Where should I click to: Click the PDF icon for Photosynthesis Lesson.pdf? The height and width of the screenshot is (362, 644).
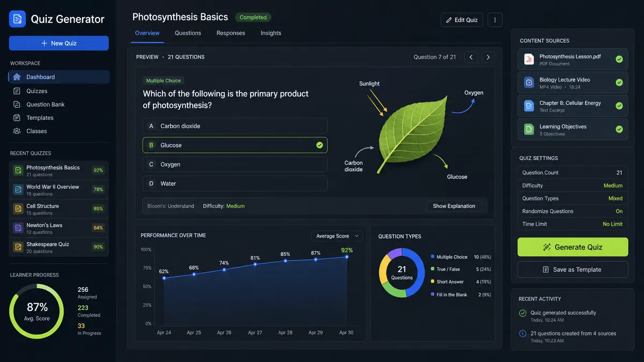point(529,60)
